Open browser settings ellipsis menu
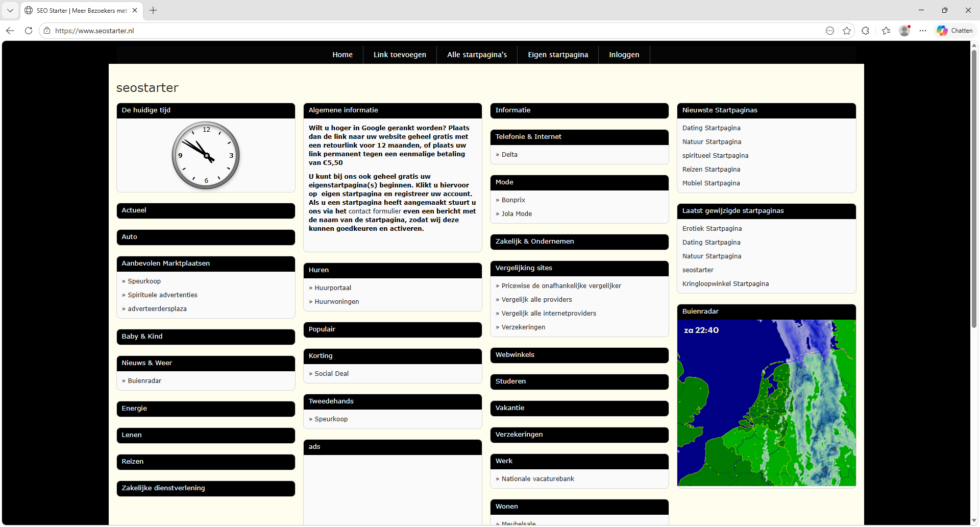 923,31
